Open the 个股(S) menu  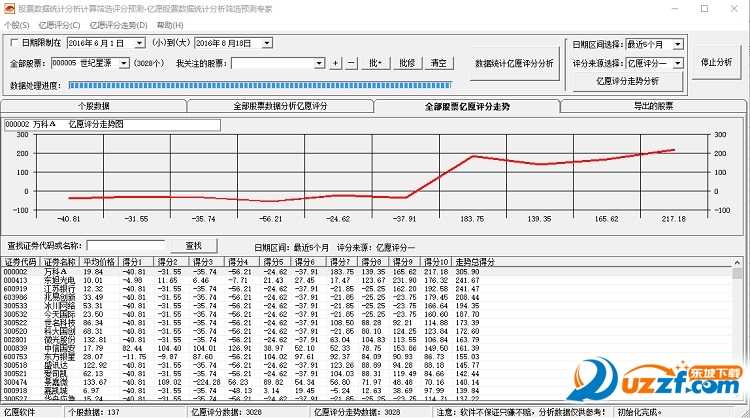coord(17,25)
